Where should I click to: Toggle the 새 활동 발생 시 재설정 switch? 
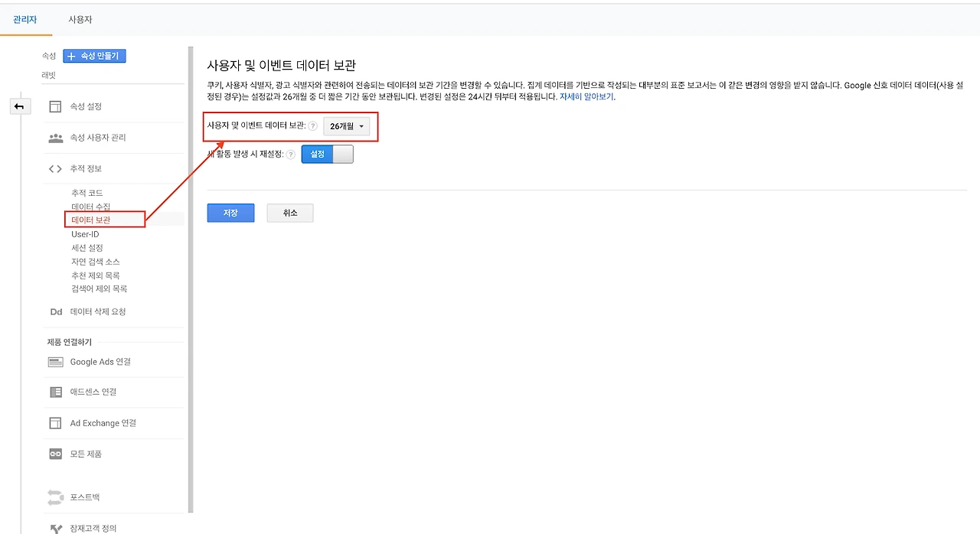point(328,155)
